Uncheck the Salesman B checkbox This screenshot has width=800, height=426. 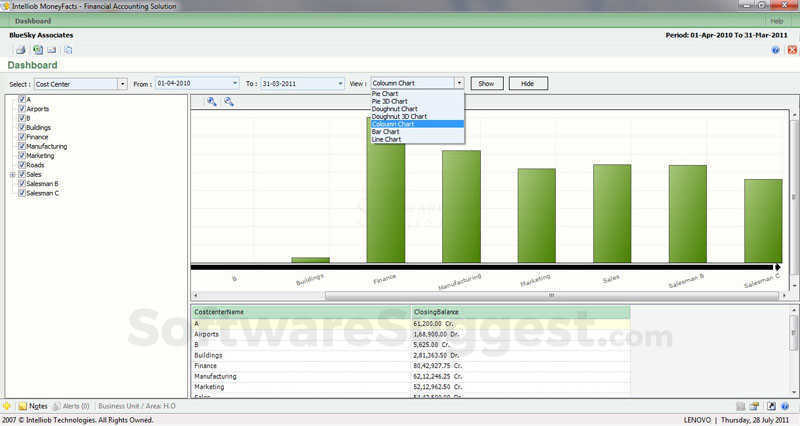[x=22, y=183]
